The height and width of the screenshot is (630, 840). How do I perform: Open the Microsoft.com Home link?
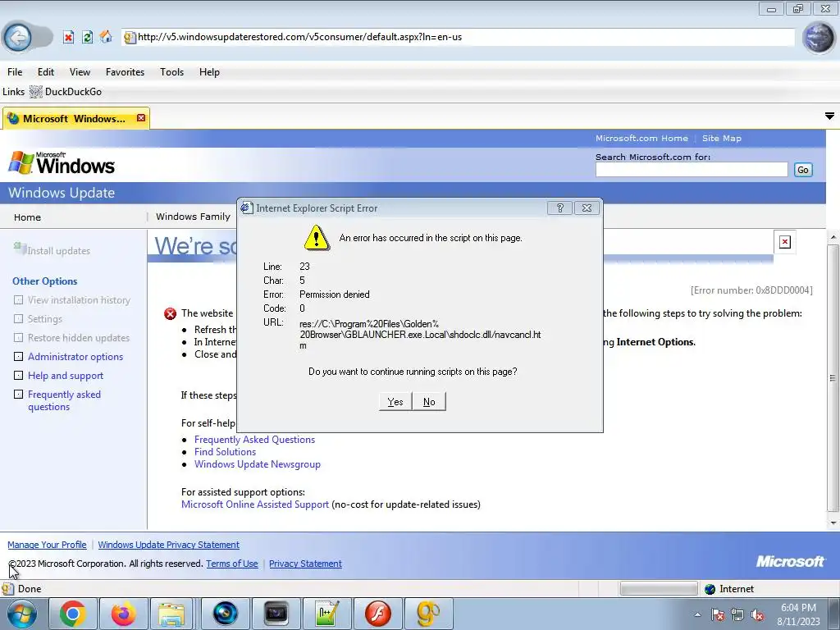pyautogui.click(x=641, y=138)
